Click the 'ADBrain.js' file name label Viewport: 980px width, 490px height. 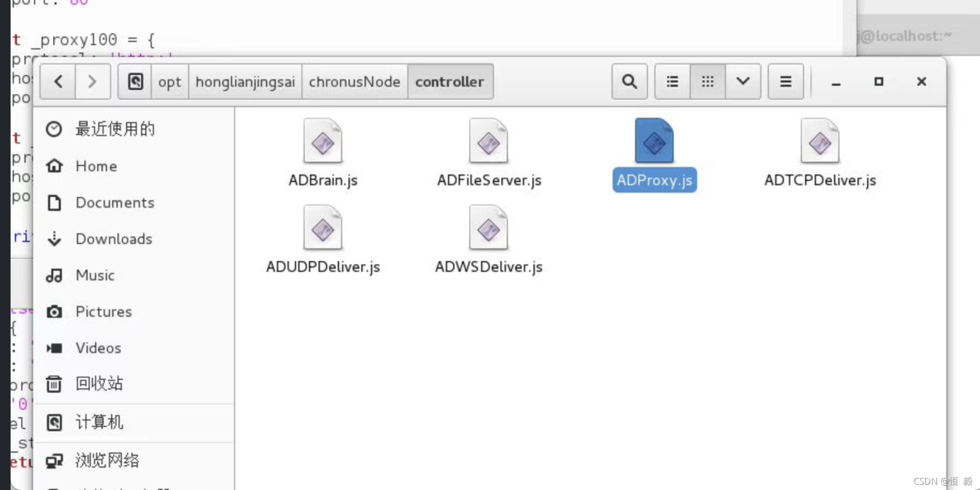[x=323, y=180]
